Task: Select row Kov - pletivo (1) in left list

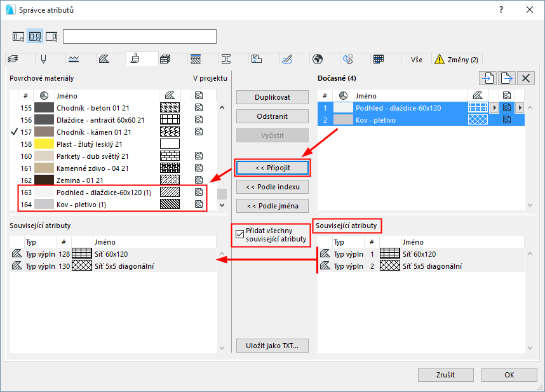Action: 113,205
